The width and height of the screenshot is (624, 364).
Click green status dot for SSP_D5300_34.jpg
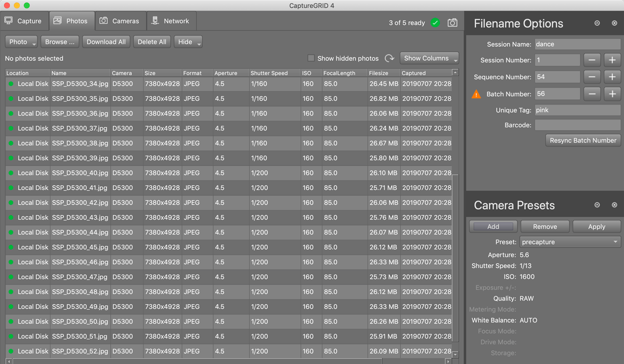[11, 84]
